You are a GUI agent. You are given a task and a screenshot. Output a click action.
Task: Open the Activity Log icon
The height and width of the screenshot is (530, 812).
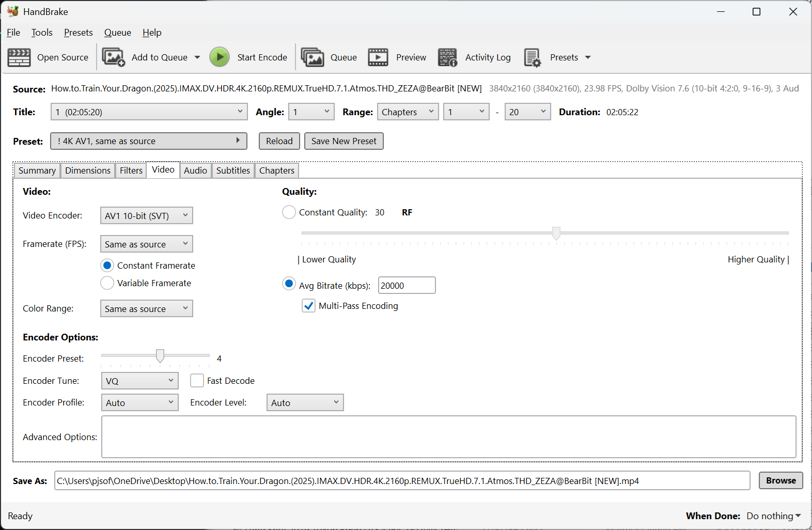click(x=447, y=57)
